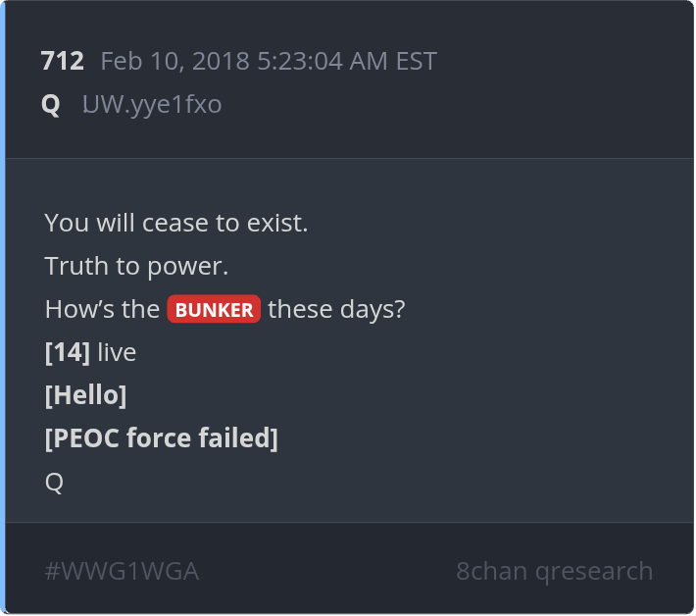Viewport: 696px width, 616px height.
Task: Click the Feb 10, 2018 timestamp
Action: pos(269,62)
